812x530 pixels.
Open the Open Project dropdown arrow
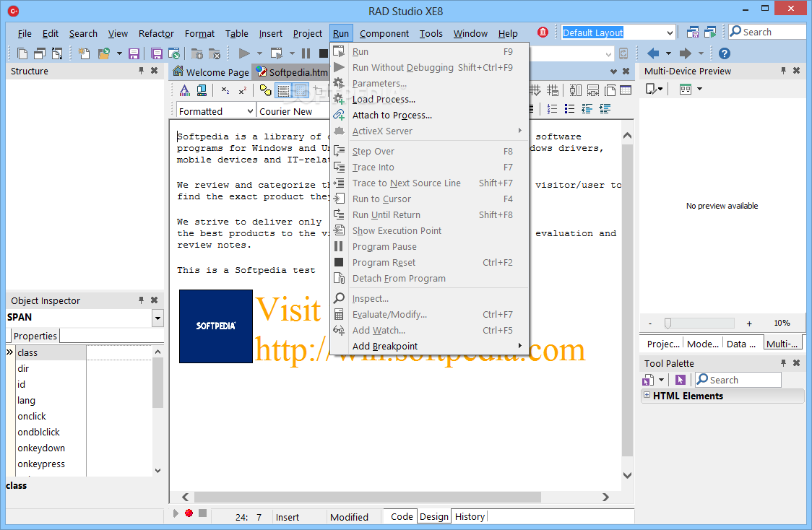click(x=119, y=53)
